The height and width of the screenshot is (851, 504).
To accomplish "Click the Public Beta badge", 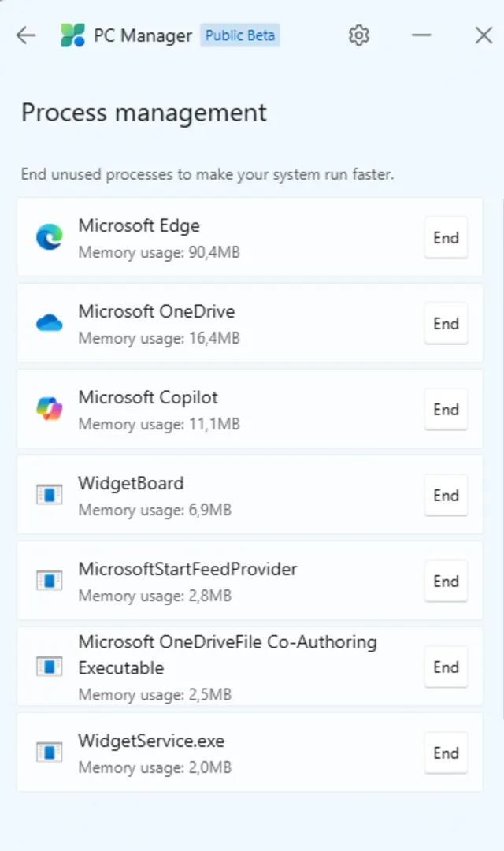I will pos(240,35).
